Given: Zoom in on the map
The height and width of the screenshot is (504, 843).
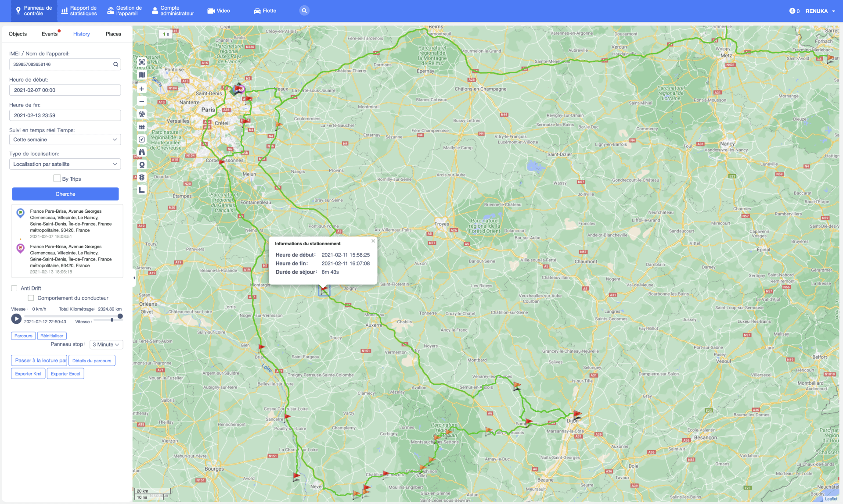Looking at the screenshot, I should tap(141, 89).
